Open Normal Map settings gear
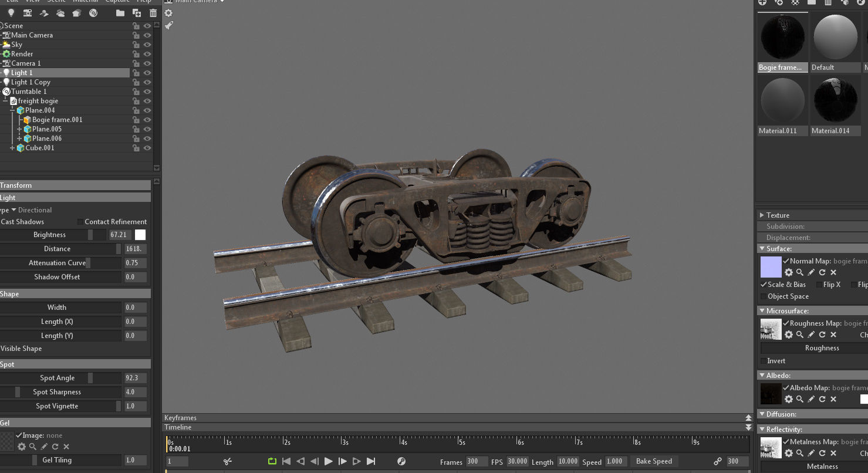This screenshot has width=868, height=473. (789, 272)
